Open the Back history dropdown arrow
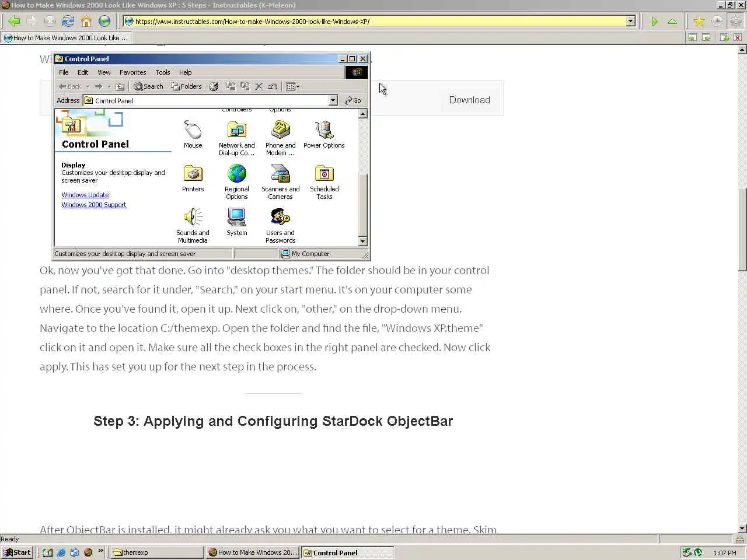Screen dimensions: 747x560 point(88,86)
